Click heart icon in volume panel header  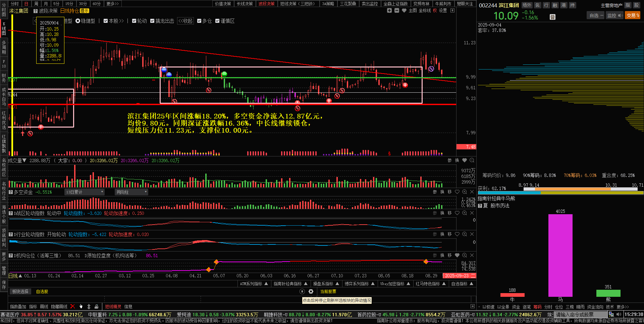pos(465,160)
